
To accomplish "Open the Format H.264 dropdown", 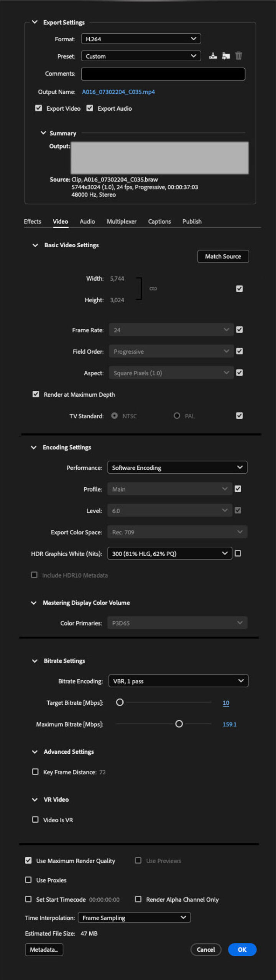I will [x=141, y=39].
